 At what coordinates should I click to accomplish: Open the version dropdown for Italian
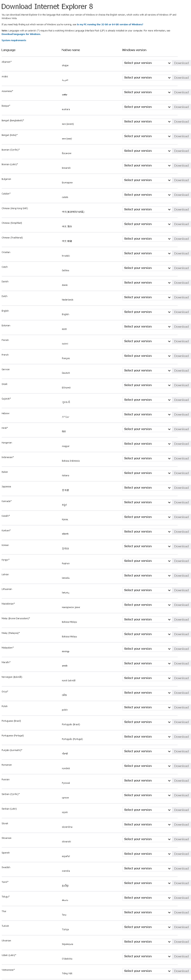(147, 473)
